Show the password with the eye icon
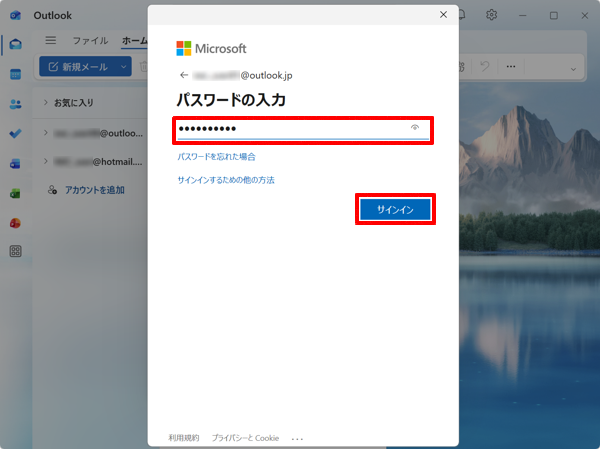 point(415,127)
